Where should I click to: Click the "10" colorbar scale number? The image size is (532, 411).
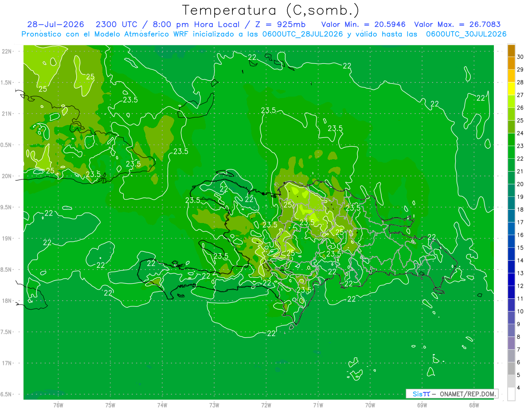(520, 311)
